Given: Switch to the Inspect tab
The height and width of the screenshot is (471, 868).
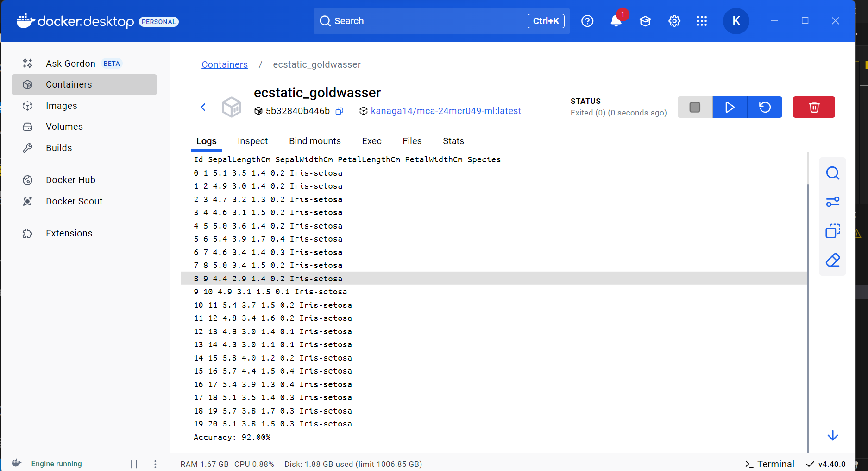Looking at the screenshot, I should [252, 141].
